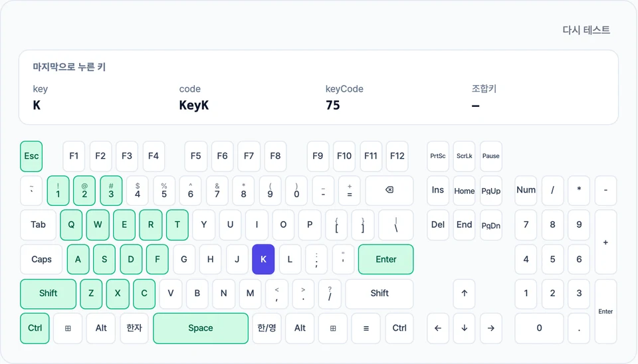Click the left Ctrl key
This screenshot has height=364, width=638.
35,328
